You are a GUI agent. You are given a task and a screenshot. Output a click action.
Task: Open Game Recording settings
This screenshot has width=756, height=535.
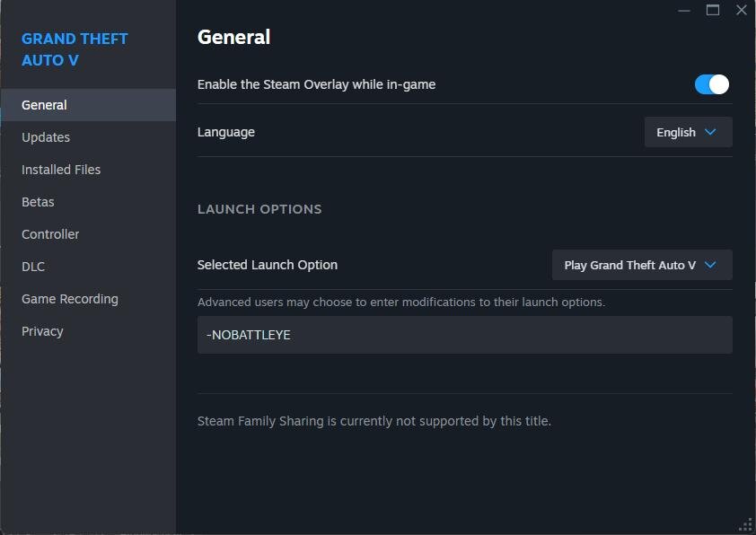70,299
